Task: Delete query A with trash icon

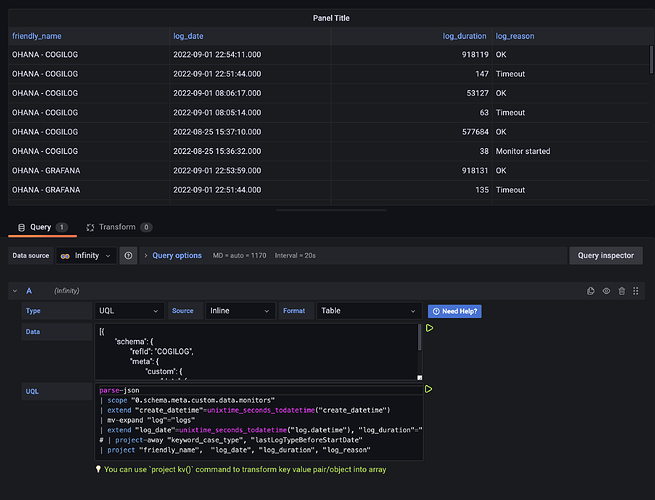Action: (x=621, y=291)
